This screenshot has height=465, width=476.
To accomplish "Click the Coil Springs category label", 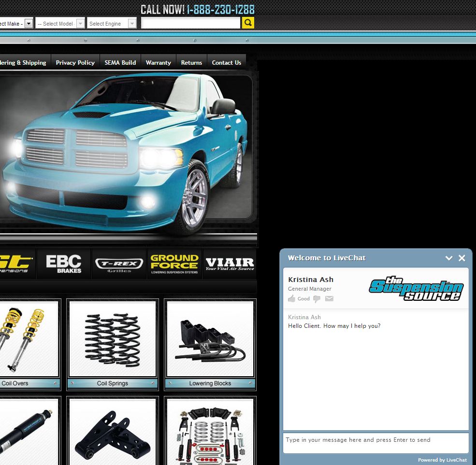I will coord(113,383).
